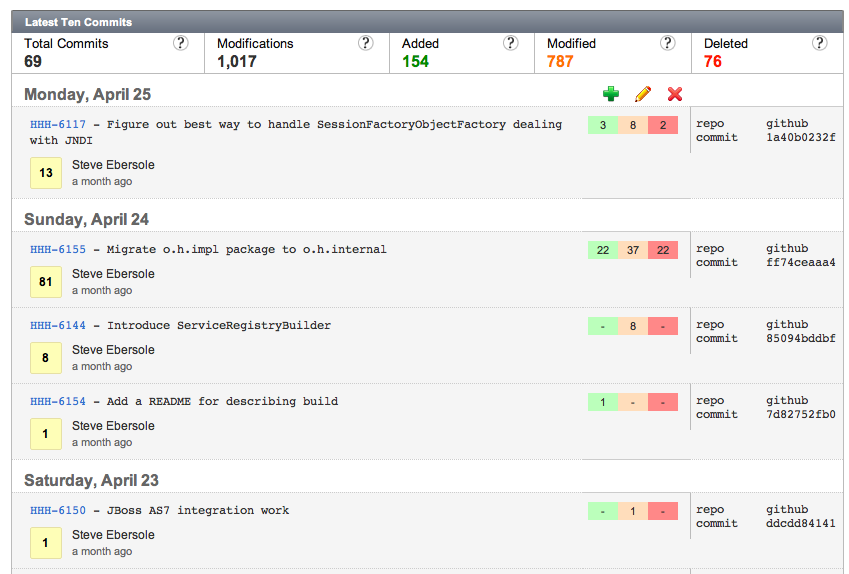Click Steve Ebersole under HHH-6117 commit
The width and height of the screenshot is (849, 574).
coord(113,165)
